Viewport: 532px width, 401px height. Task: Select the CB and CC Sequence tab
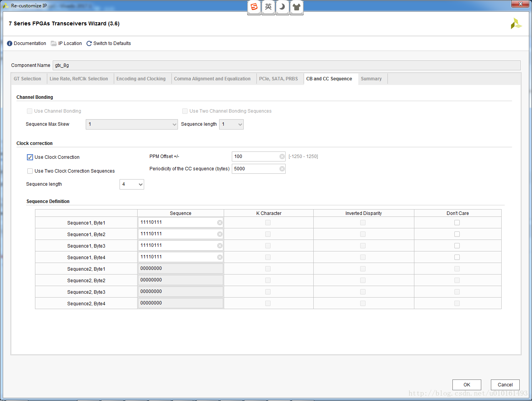329,79
